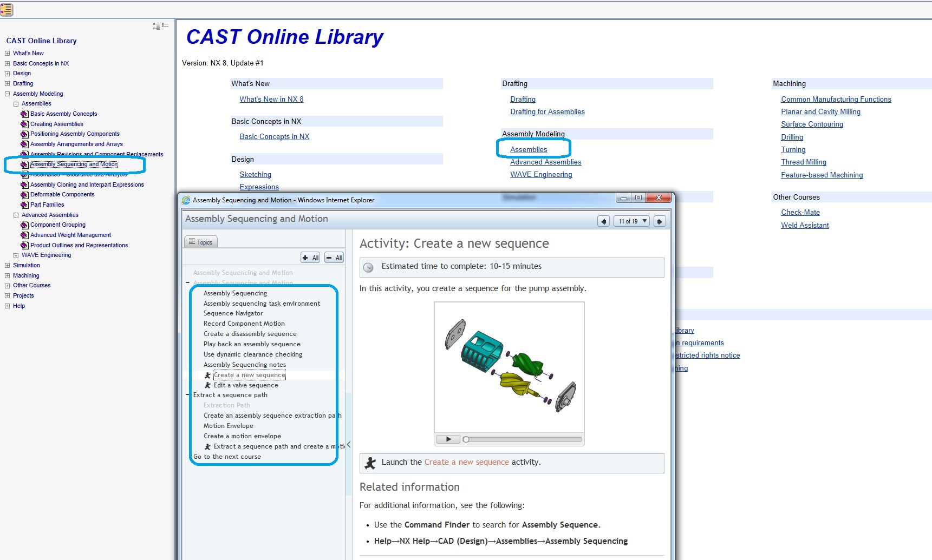Collapse the Advanced Assemblies subtree node
932x560 pixels.
click(x=16, y=215)
